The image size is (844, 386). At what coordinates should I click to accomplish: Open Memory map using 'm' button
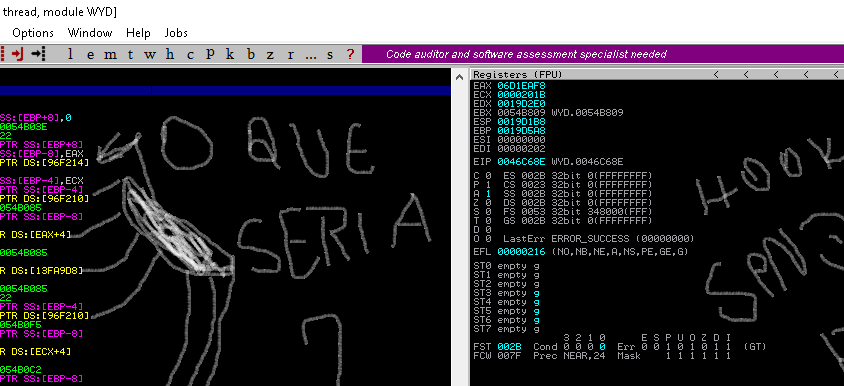click(110, 54)
